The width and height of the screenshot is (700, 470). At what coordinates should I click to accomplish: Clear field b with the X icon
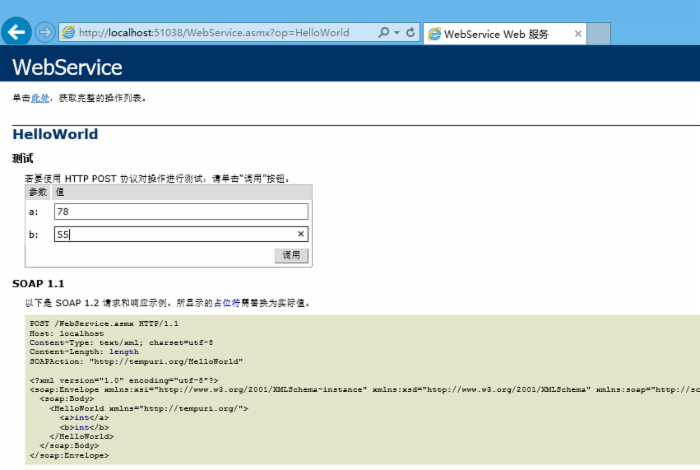pyautogui.click(x=300, y=234)
